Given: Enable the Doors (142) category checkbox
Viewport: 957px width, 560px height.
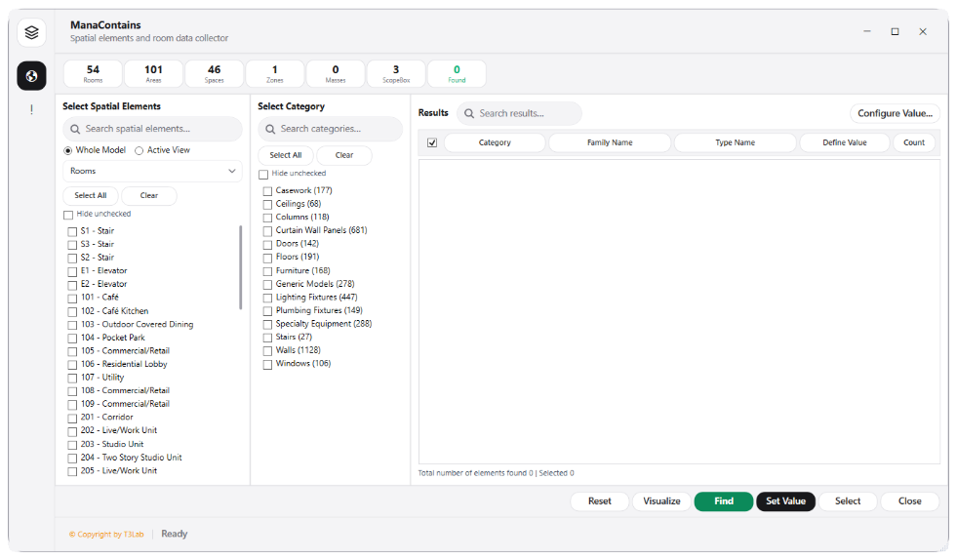Looking at the screenshot, I should [x=267, y=244].
